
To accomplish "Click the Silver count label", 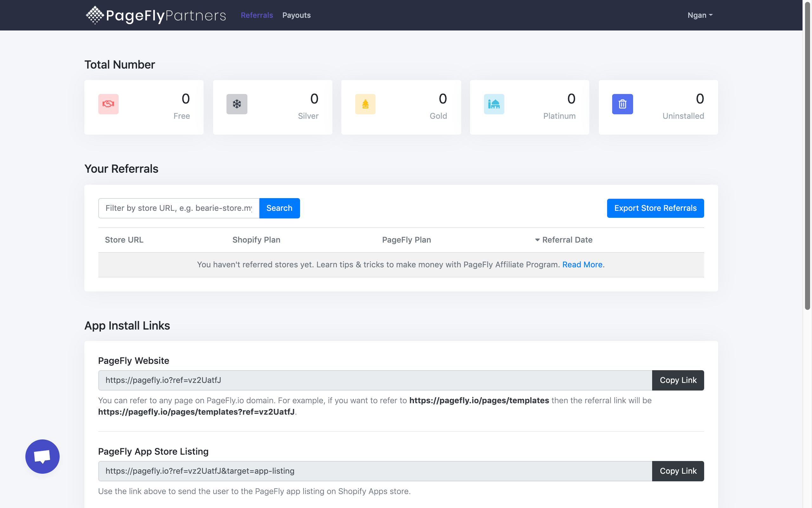I will point(308,116).
